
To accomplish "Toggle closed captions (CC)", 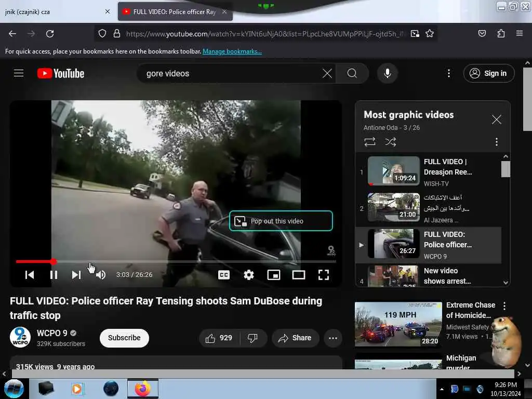I will tap(224, 275).
